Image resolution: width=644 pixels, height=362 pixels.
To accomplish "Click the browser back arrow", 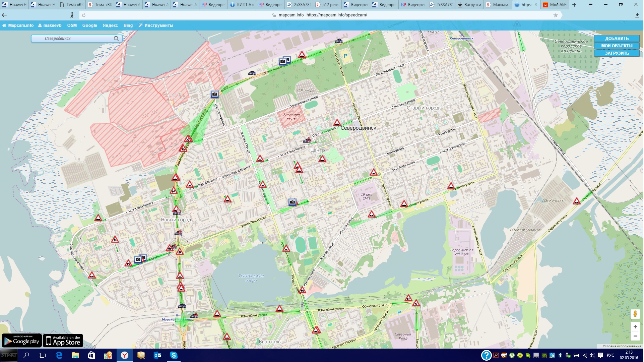I will (5, 15).
